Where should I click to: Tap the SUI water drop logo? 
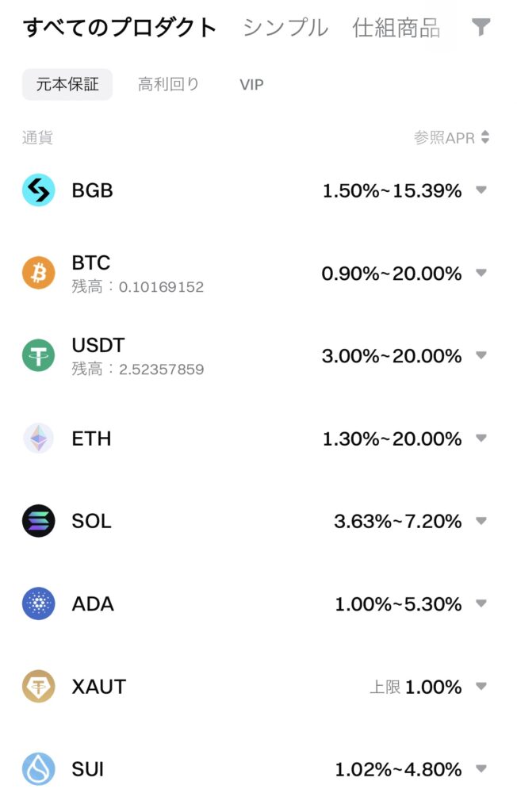click(38, 768)
